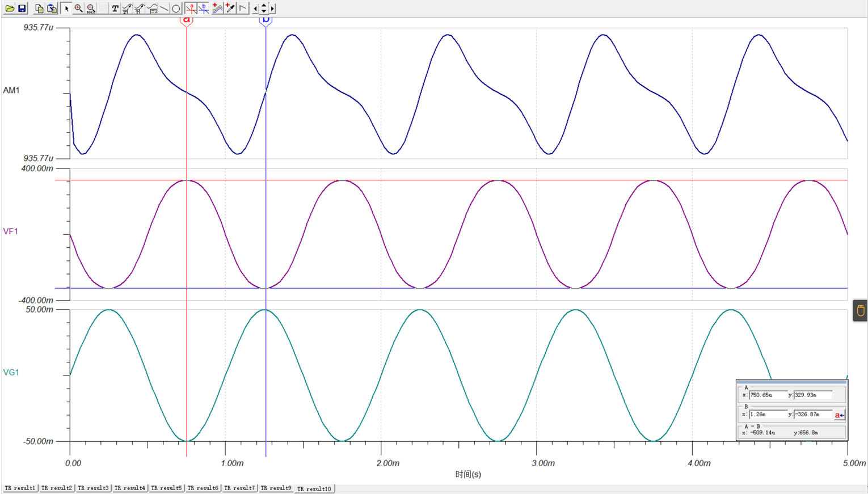868x494 pixels.
Task: Toggle the grid dots toolbar icon
Action: click(x=103, y=8)
